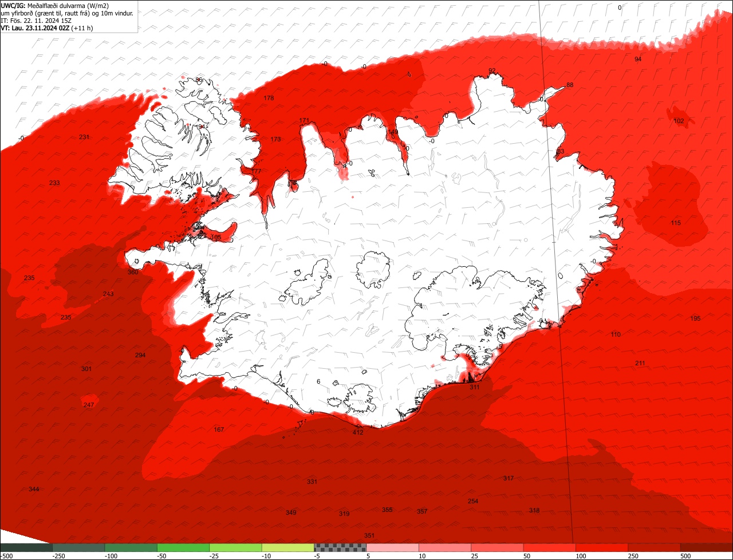733x560 pixels.
Task: Click the map value 171
Action: (304, 121)
